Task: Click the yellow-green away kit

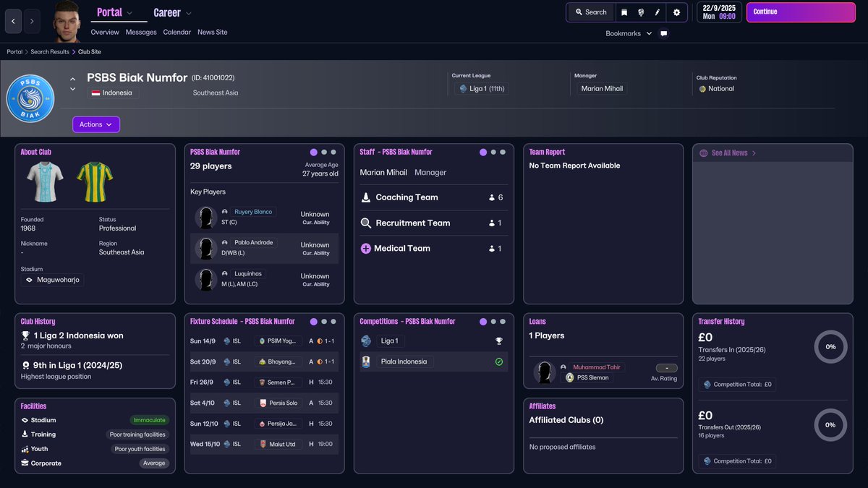Action: (x=95, y=181)
